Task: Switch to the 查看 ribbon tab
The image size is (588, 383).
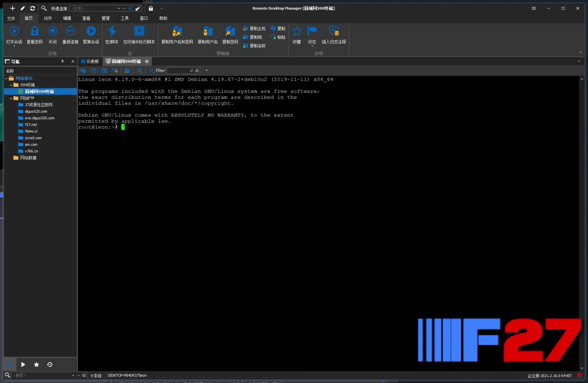Action: [86, 18]
